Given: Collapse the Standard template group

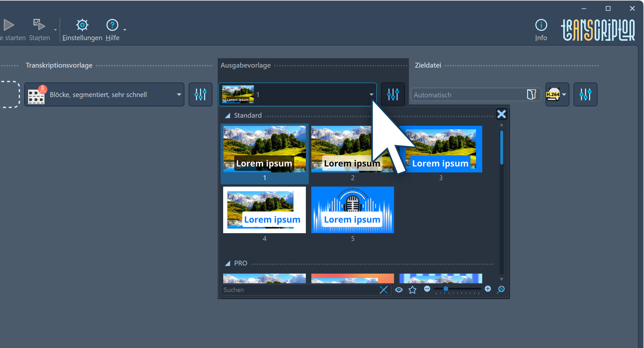Looking at the screenshot, I should pos(228,115).
